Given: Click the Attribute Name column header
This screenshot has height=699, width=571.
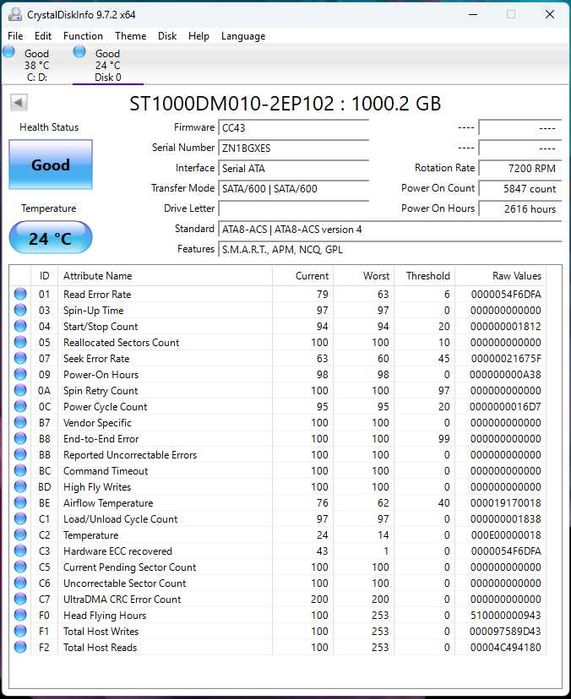Looking at the screenshot, I should coord(165,275).
